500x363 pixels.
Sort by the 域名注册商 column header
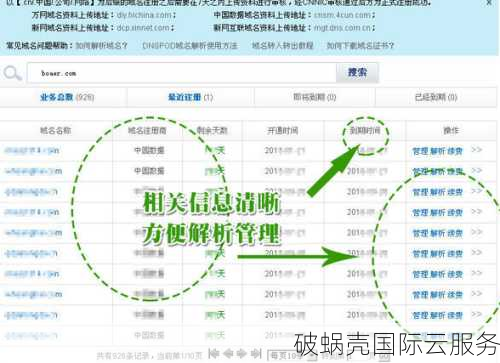(x=147, y=130)
